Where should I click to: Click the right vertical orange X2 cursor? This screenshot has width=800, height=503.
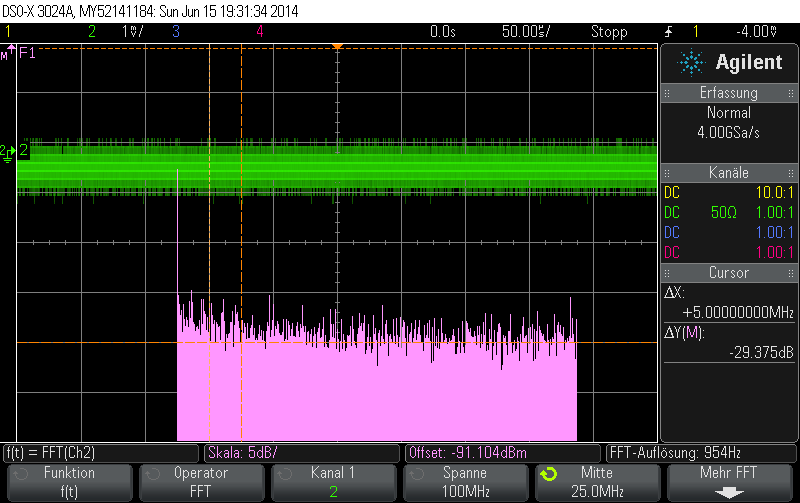click(241, 245)
